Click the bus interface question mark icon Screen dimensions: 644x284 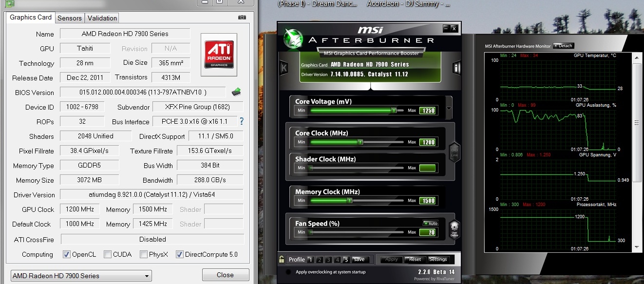(241, 121)
